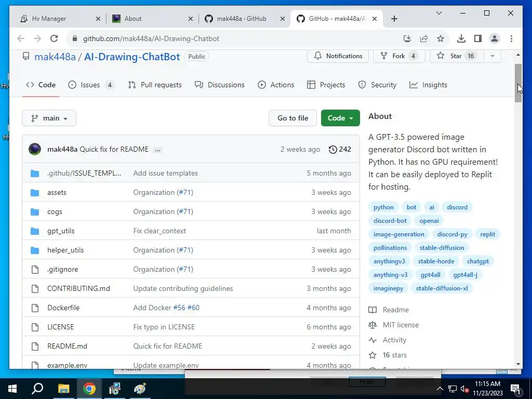Click the Go to file button
Viewport: 532px width, 399px height.
(x=293, y=118)
